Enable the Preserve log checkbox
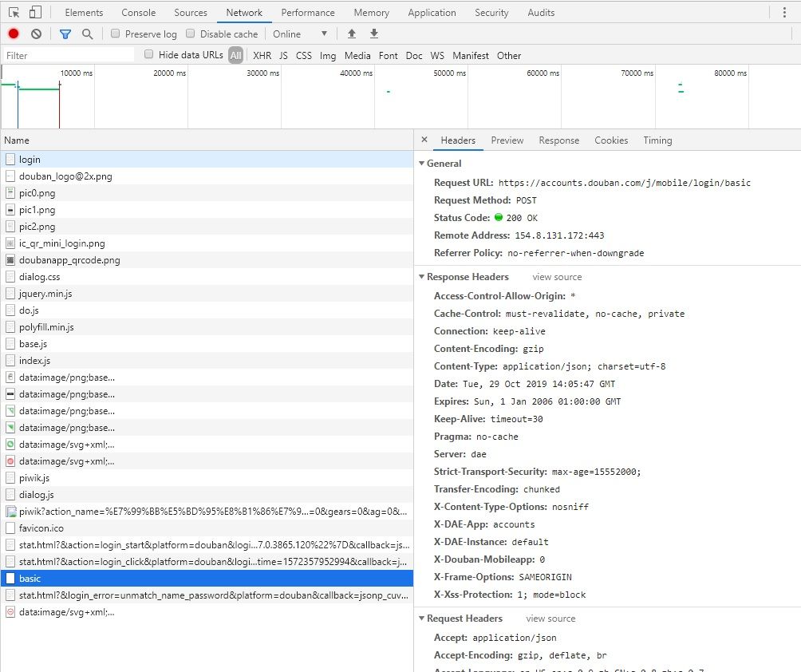 116,34
